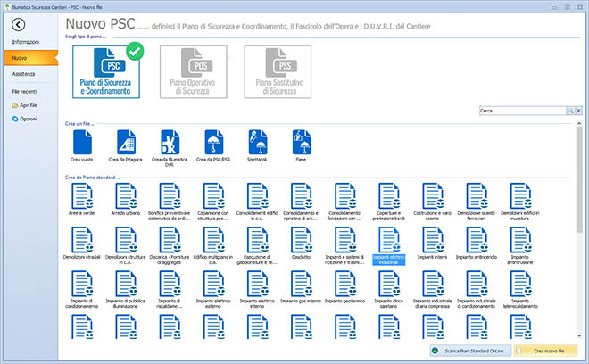Select Piano Sostitutivo di Sicurezza type
Screen dimensions: 589x364
tap(276, 73)
